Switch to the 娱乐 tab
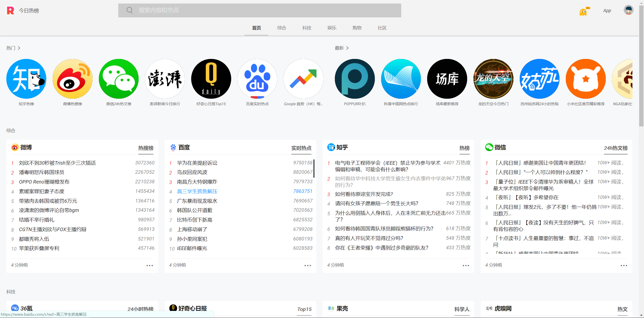The width and height of the screenshot is (644, 318). 332,28
